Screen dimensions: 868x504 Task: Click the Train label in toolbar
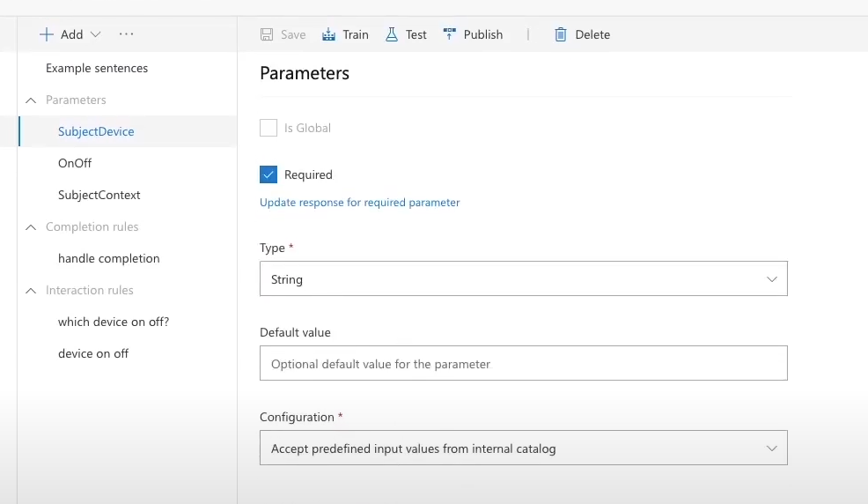pyautogui.click(x=356, y=34)
